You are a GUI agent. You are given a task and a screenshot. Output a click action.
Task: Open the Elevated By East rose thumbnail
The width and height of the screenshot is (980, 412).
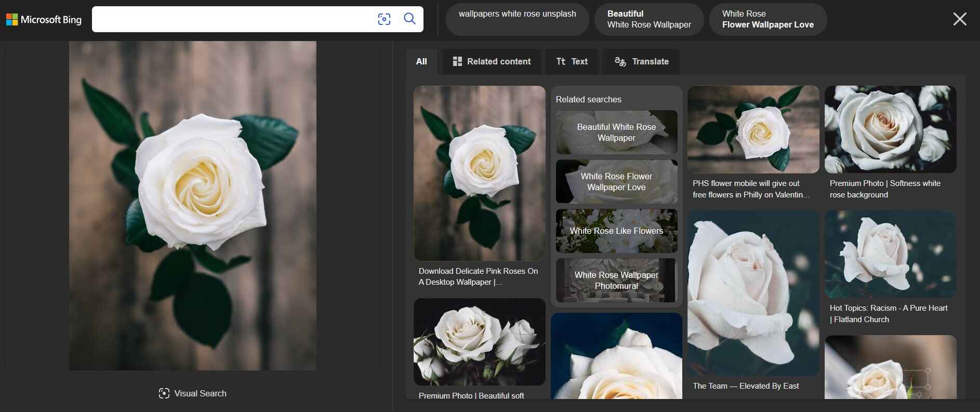(x=753, y=293)
